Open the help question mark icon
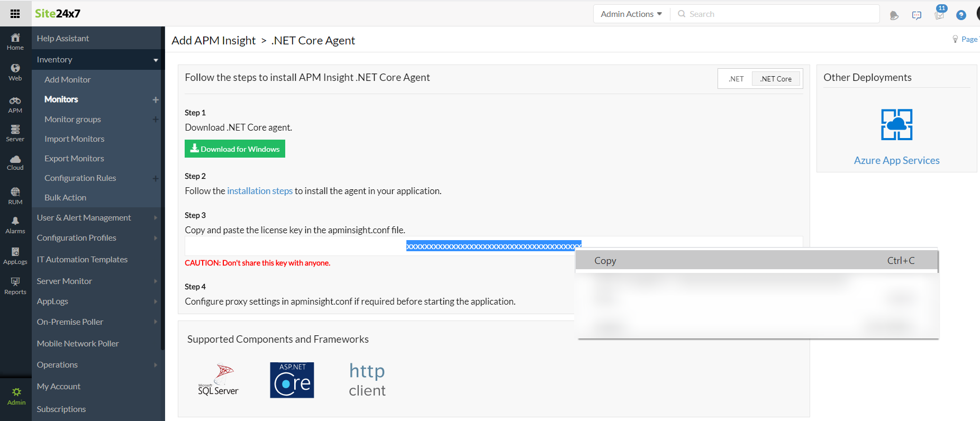Viewport: 980px width, 421px height. coord(961,15)
